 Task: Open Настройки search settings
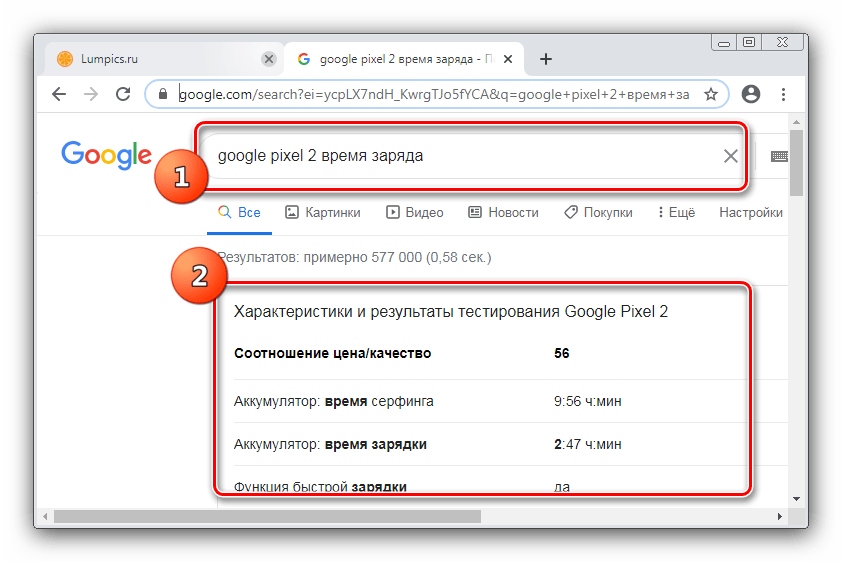(750, 212)
